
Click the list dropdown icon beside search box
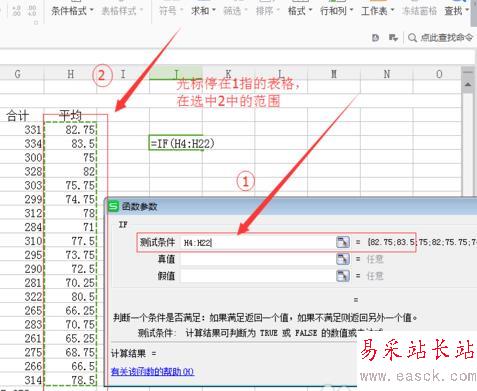coord(393,38)
